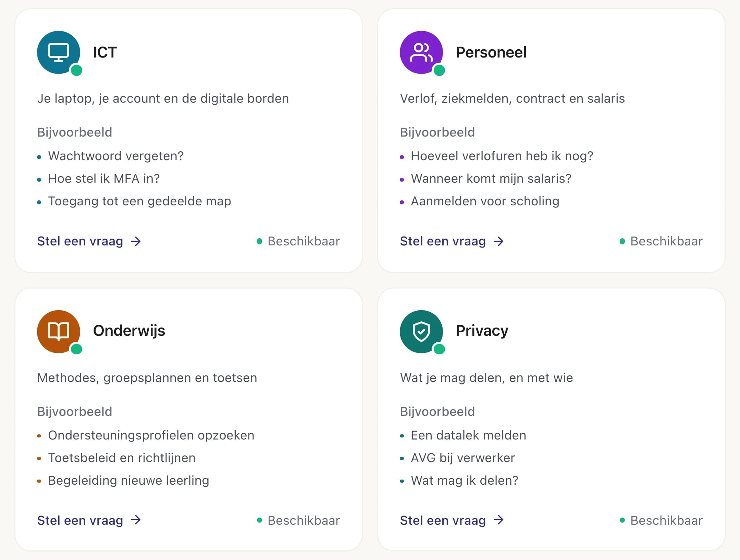Click Beschikbaar status in Privacy card
The image size is (740, 560).
tap(661, 520)
